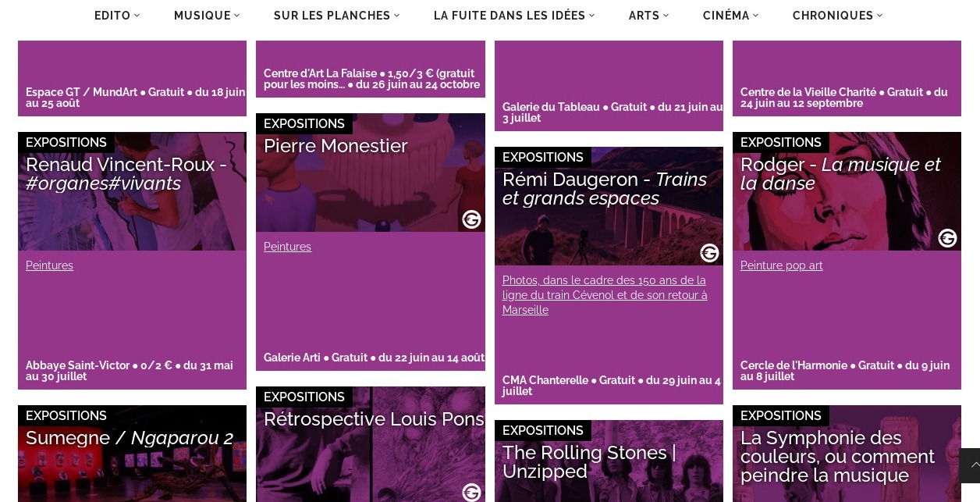The width and height of the screenshot is (980, 502).
Task: Open Rémi Daugeron Trains et grands espaces
Action: pyautogui.click(x=605, y=189)
